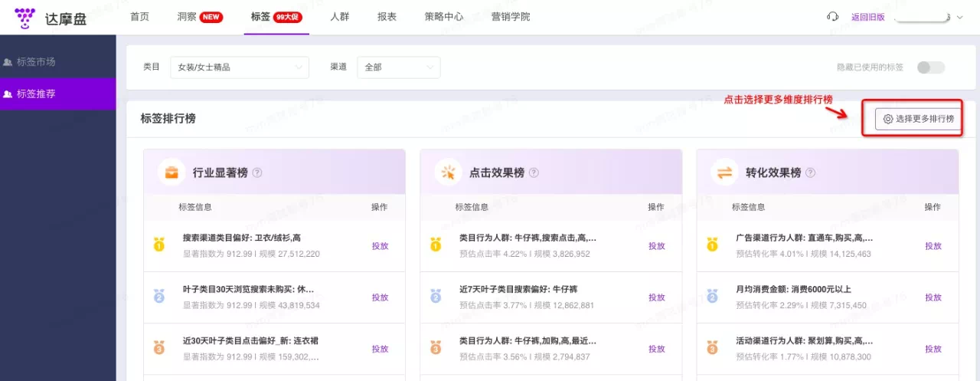The height and width of the screenshot is (381, 980).
Task: Click bronze medal beside 连衣裙 tag
Action: [159, 348]
